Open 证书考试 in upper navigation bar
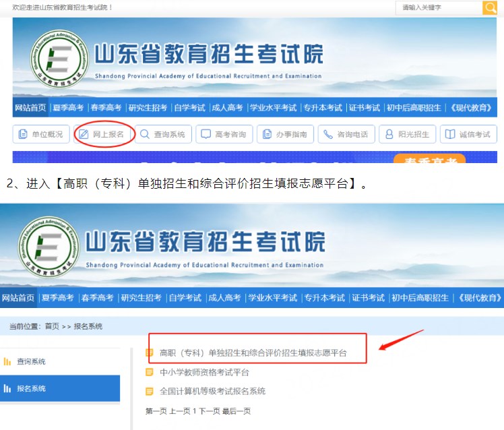The width and height of the screenshot is (504, 430). 365,107
